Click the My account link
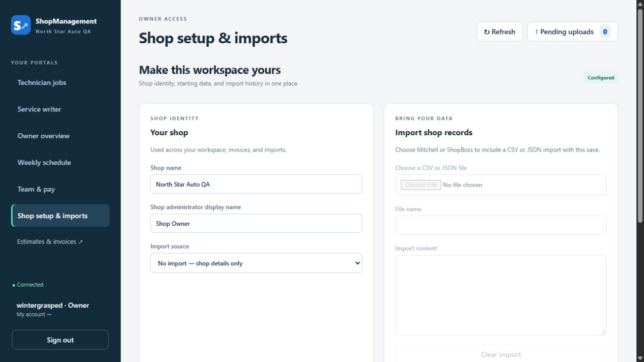Screen dimensions: 644x362 click(34, 315)
